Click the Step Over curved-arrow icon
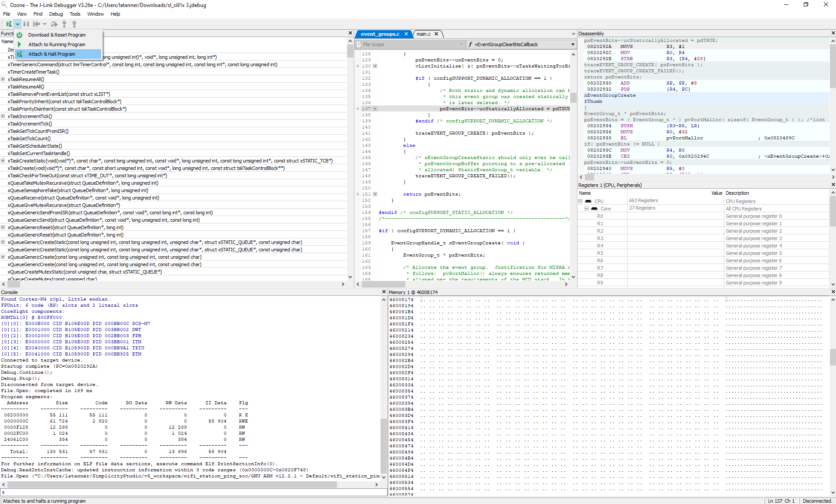836x504 pixels. [54, 24]
